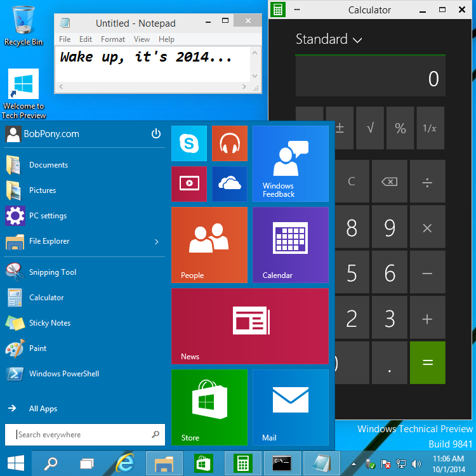Open the Calculator three-dots menu
Image resolution: width=476 pixels, height=476 pixels.
[x=297, y=10]
